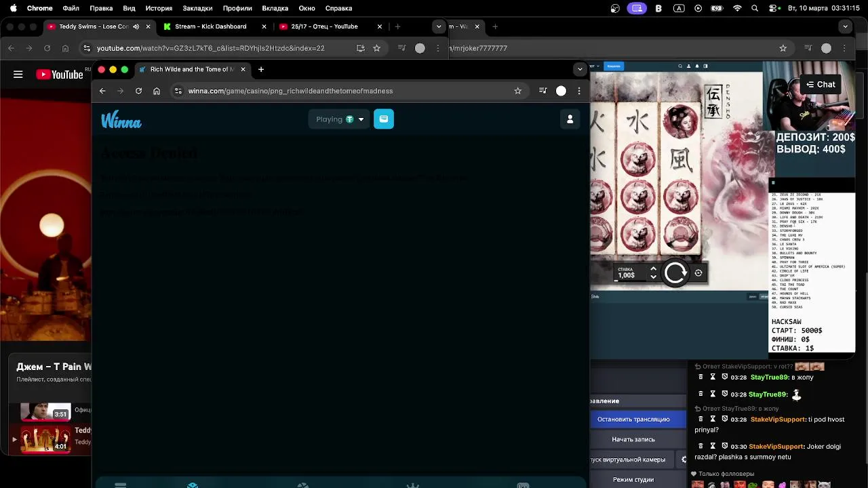The height and width of the screenshot is (488, 868).
Task: Open Spotlight search in menu bar
Action: click(x=755, y=8)
